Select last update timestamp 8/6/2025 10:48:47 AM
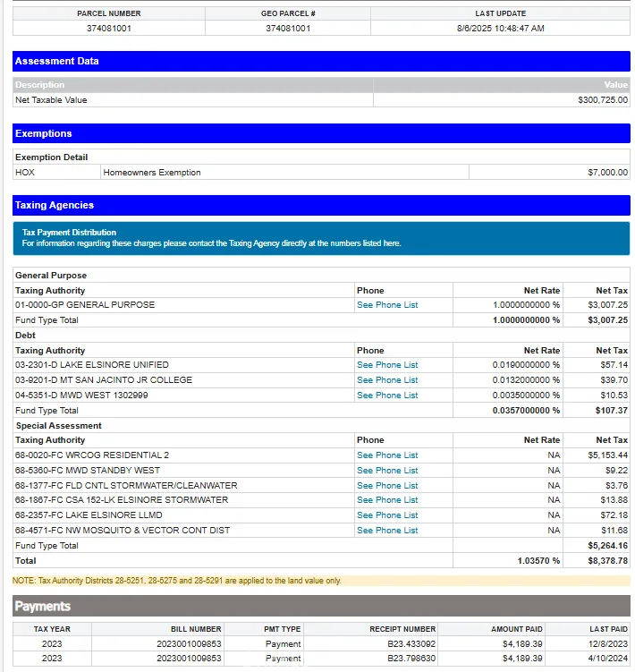 pos(501,29)
